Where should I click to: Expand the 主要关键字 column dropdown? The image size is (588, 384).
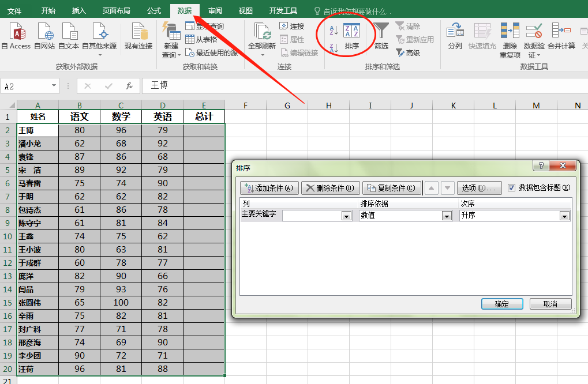346,216
